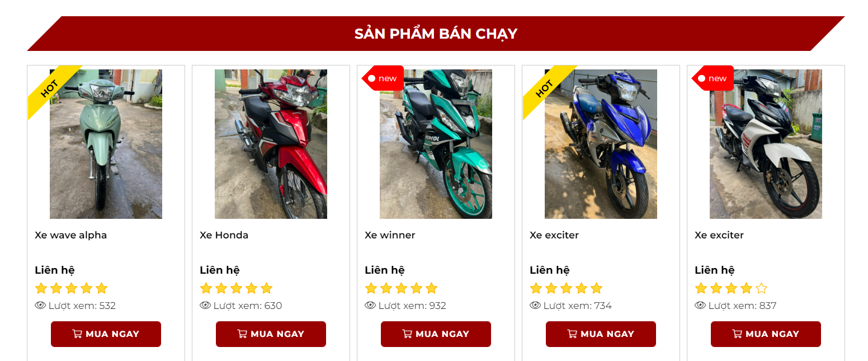
Task: Click MUA NGAY for Xe winner
Action: (436, 334)
